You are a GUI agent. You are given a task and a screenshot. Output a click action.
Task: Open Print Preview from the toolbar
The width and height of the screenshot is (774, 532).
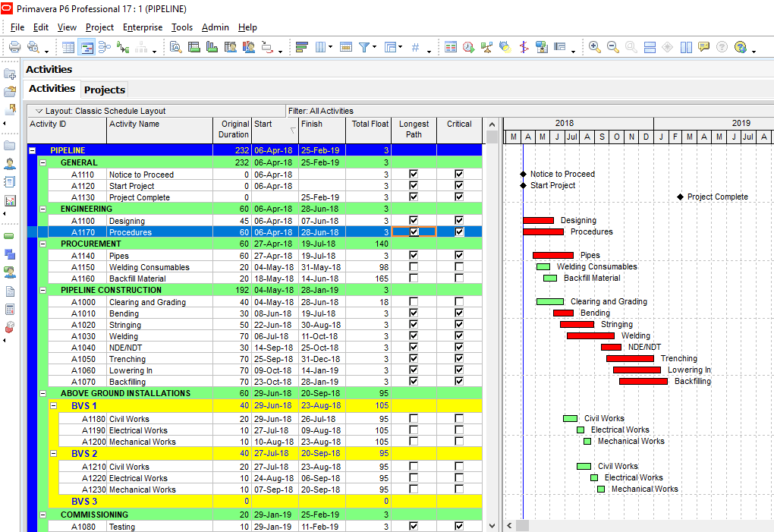[x=33, y=47]
